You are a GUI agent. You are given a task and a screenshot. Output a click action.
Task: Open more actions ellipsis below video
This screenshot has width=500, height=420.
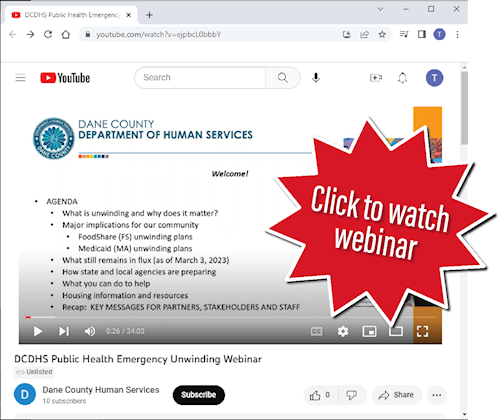pos(437,395)
